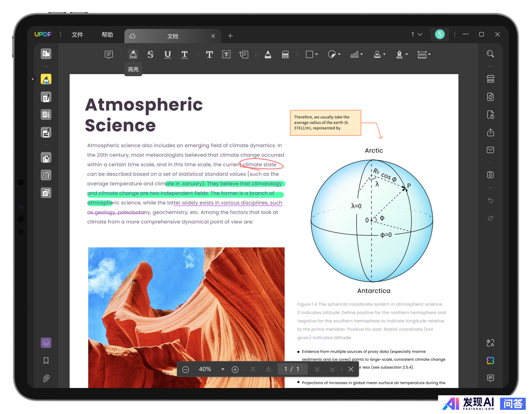This screenshot has width=532, height=414.
Task: Select the sticky note comment tool
Action: coord(109,55)
